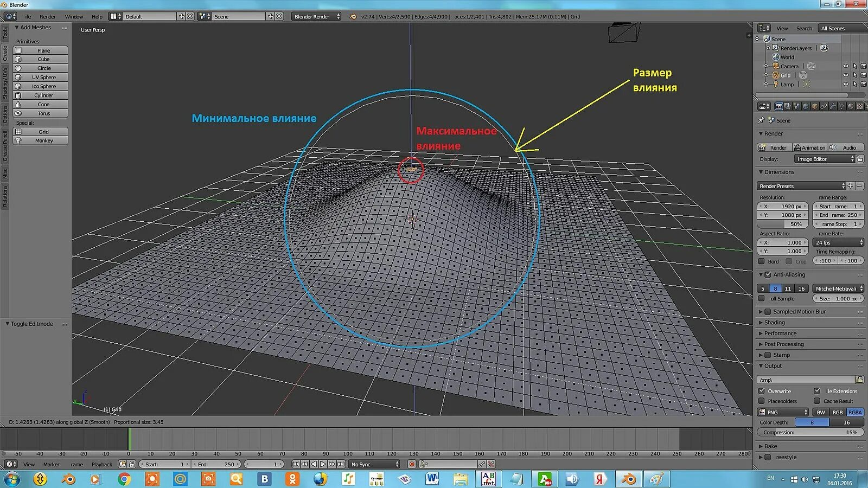Open the Material properties tab sphere icon
868x488 pixels.
851,106
